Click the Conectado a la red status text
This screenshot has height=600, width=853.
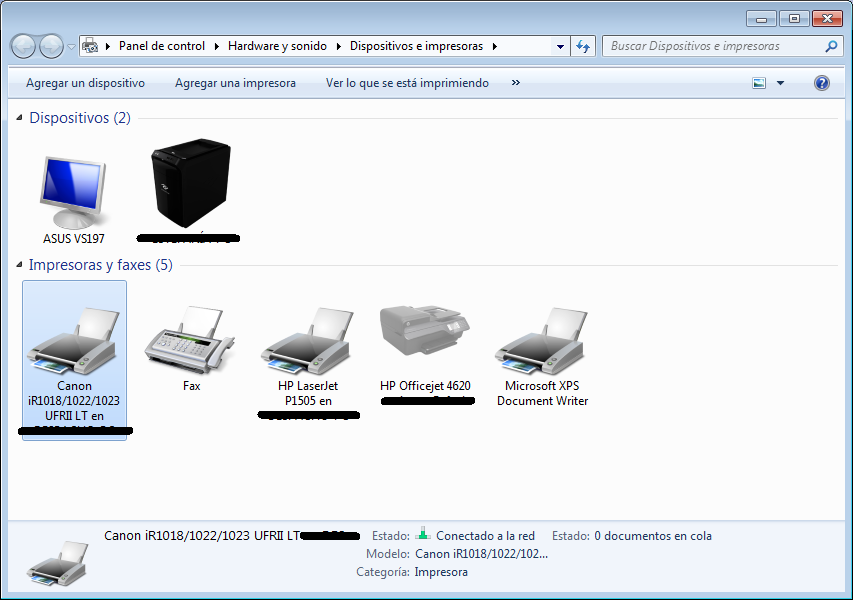pyautogui.click(x=485, y=536)
